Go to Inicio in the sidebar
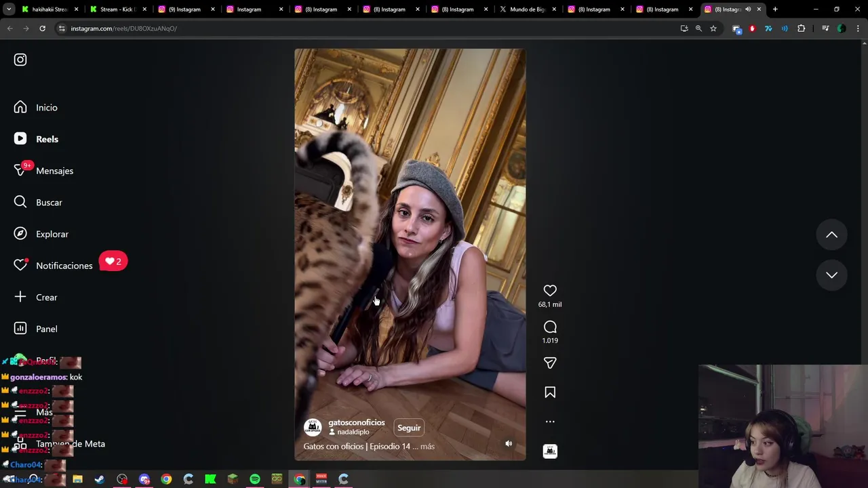868x488 pixels. pos(36,108)
